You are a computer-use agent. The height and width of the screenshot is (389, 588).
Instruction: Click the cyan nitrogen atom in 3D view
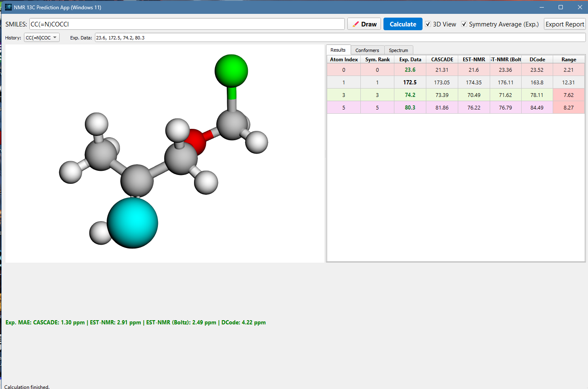(x=132, y=223)
